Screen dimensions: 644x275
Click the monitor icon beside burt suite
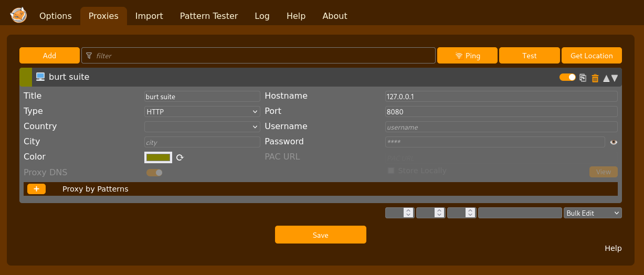[40, 77]
